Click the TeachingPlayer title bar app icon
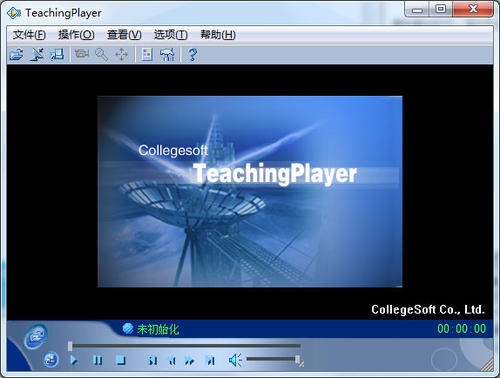 pyautogui.click(x=14, y=13)
